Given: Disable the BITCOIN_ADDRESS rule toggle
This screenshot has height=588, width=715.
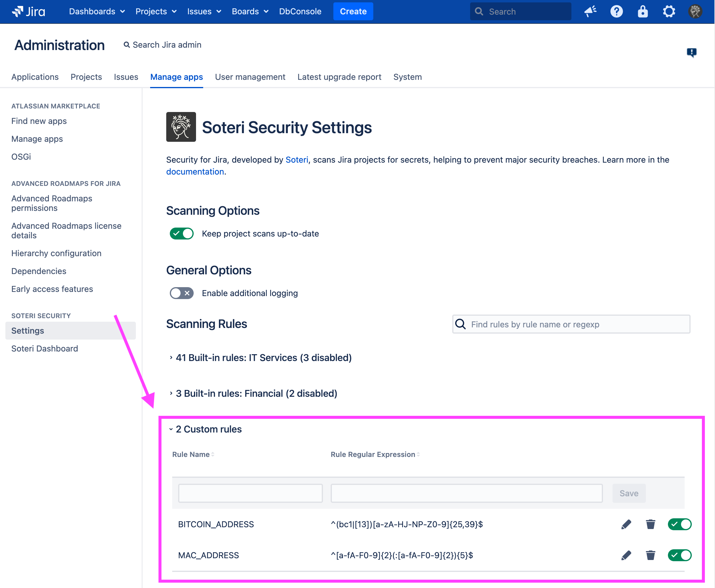Looking at the screenshot, I should 680,524.
